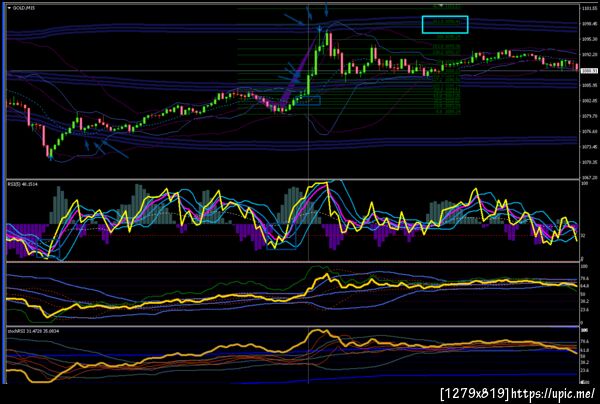Screen dimensions: 600x404
Task: Open the dropdown triangle beside GOLD,M15
Action: 9,8
